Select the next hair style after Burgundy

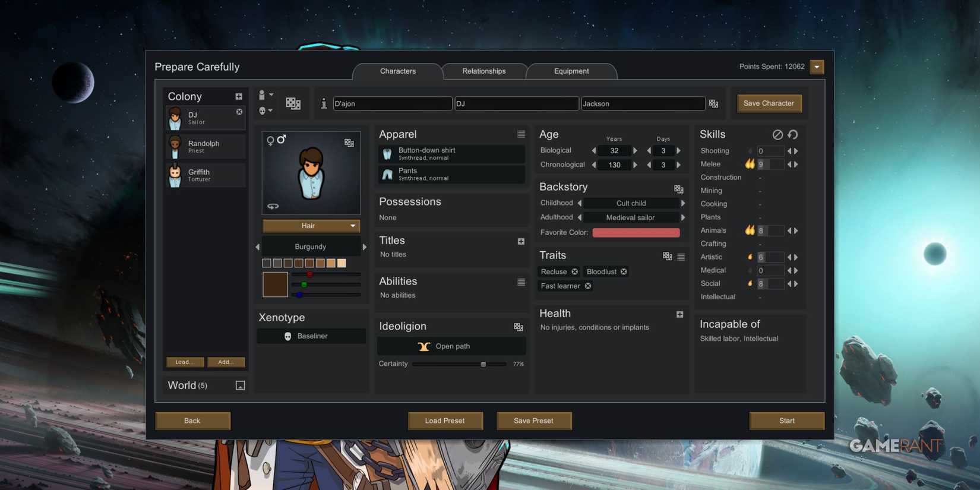pos(364,246)
